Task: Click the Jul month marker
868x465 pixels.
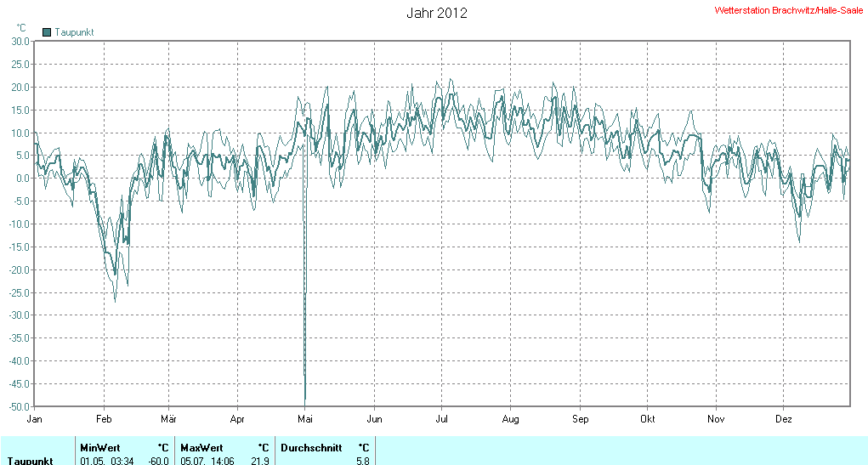Action: click(x=442, y=419)
